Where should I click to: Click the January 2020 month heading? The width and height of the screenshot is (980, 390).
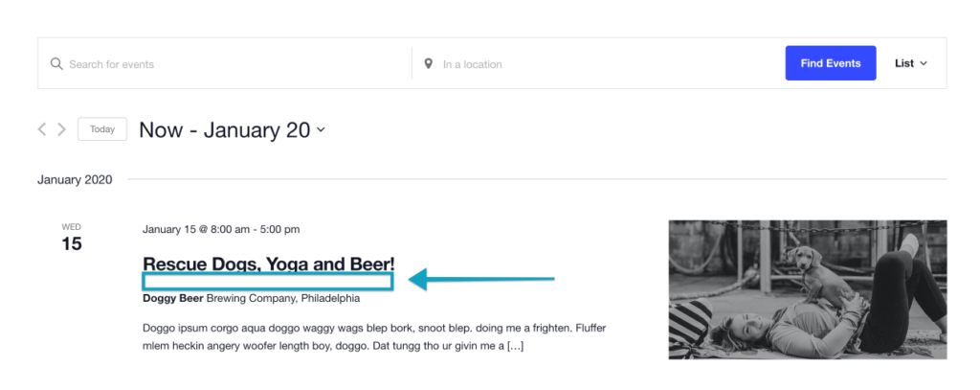coord(75,179)
